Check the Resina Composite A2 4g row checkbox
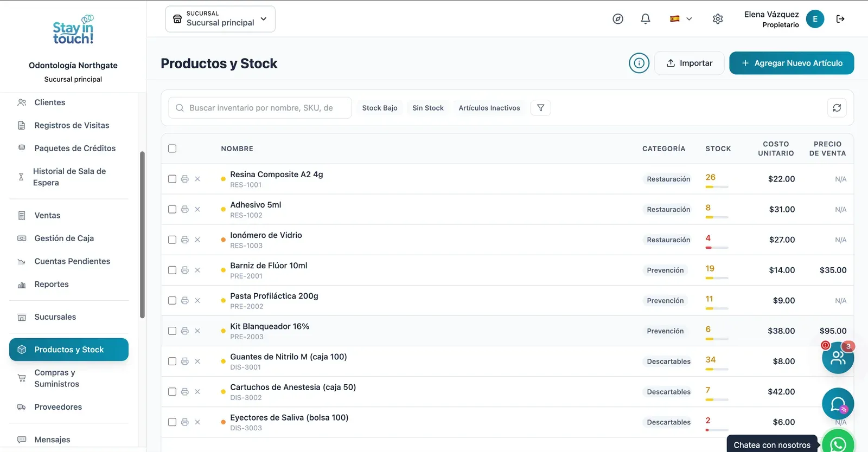This screenshot has width=868, height=452. coord(173,179)
